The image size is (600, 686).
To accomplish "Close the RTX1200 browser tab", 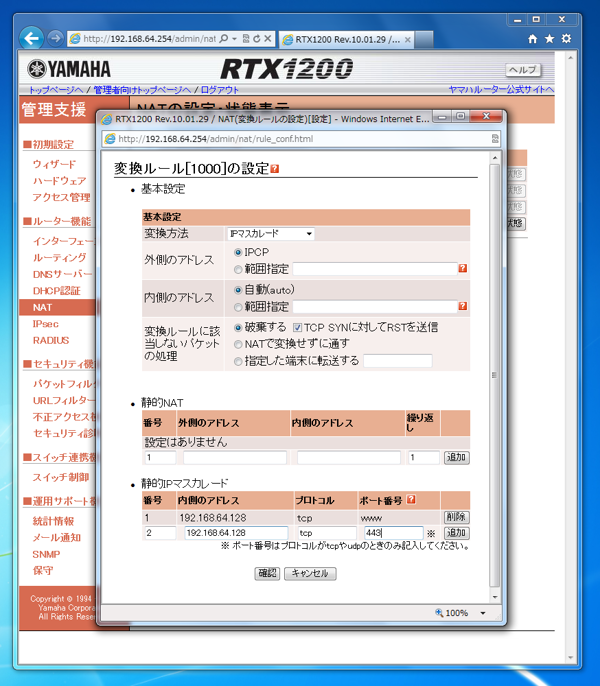I will (407, 39).
